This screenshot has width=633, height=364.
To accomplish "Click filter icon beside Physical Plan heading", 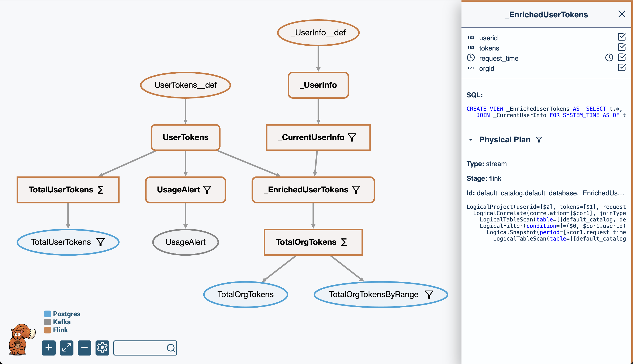I will click(539, 140).
